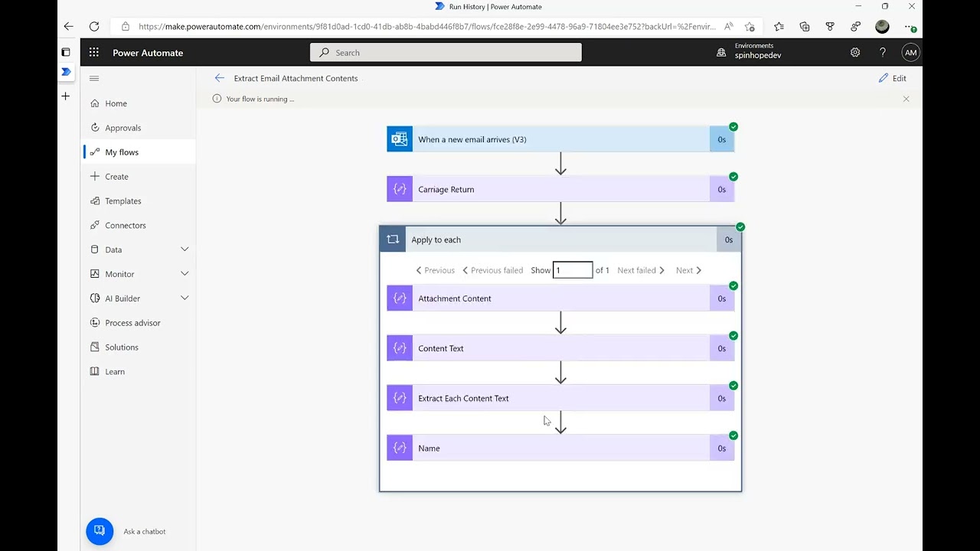
Task: Click the Outlook trigger icon
Action: (400, 139)
